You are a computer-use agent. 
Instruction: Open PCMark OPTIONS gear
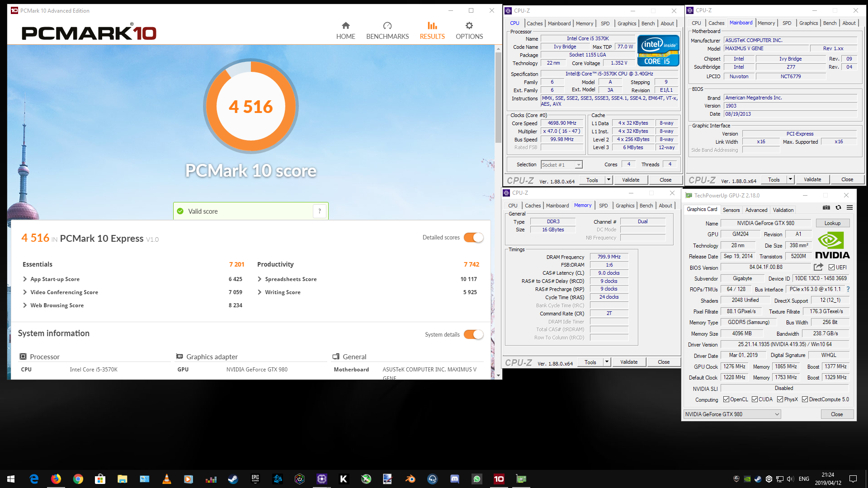(x=469, y=31)
